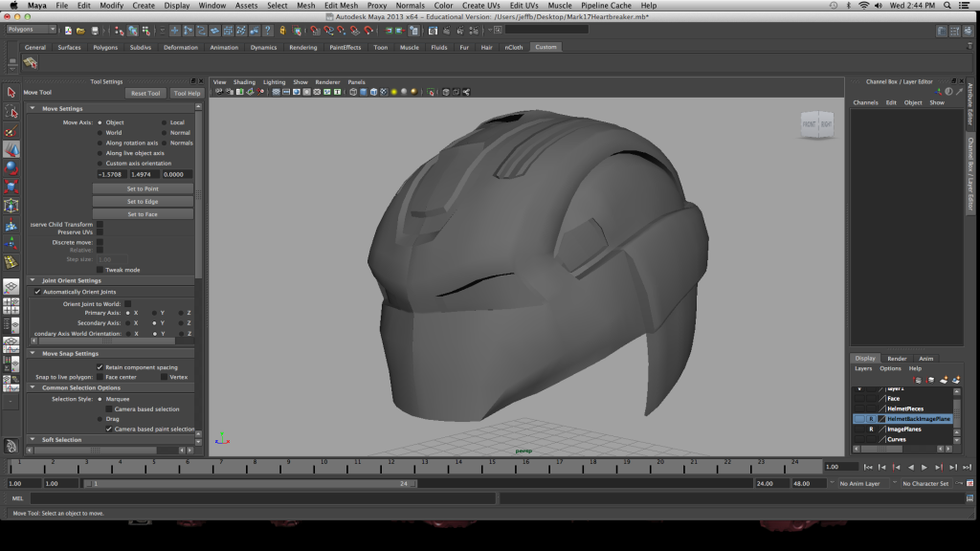Activate the Rotate tool sphere icon
Image resolution: width=980 pixels, height=551 pixels.
pyautogui.click(x=11, y=168)
